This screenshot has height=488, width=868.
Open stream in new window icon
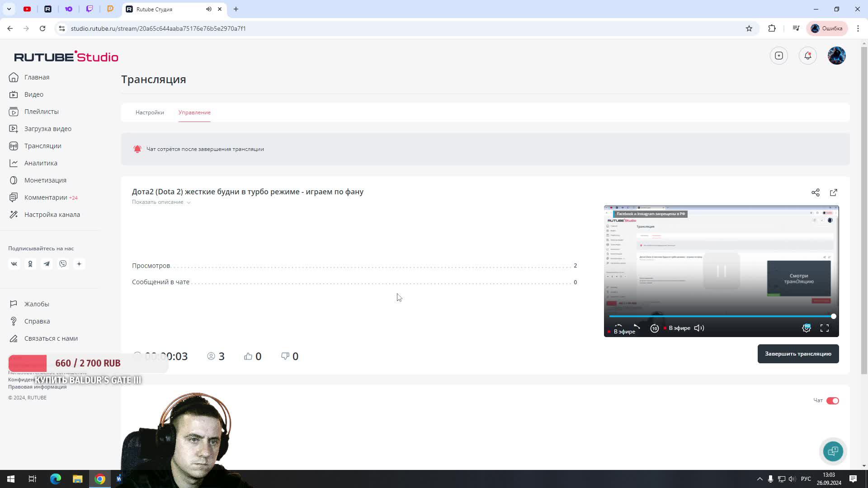point(833,192)
